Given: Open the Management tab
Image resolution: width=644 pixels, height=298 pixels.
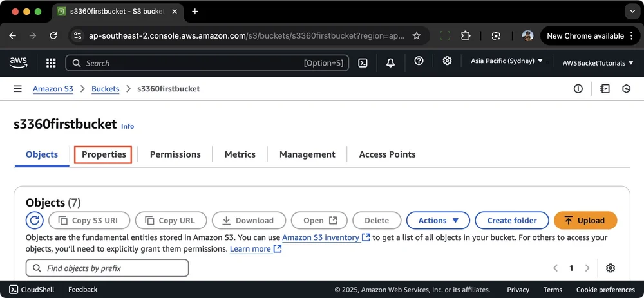Looking at the screenshot, I should [x=307, y=154].
